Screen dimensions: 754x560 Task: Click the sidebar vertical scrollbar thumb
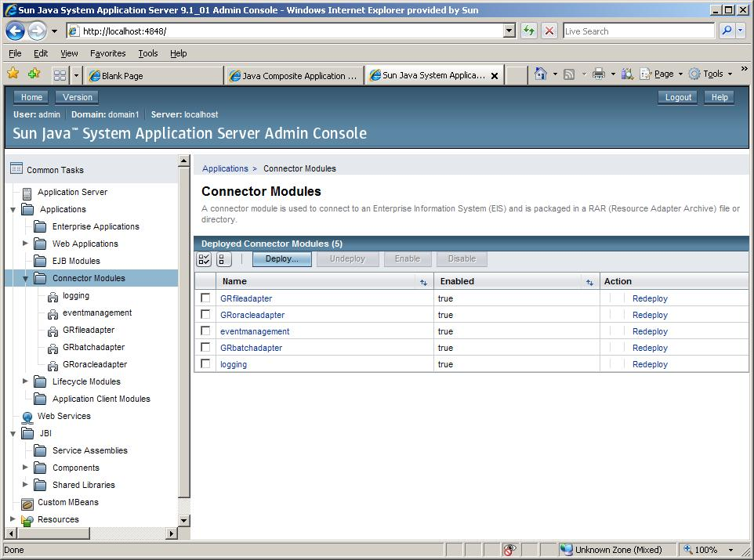[183, 331]
